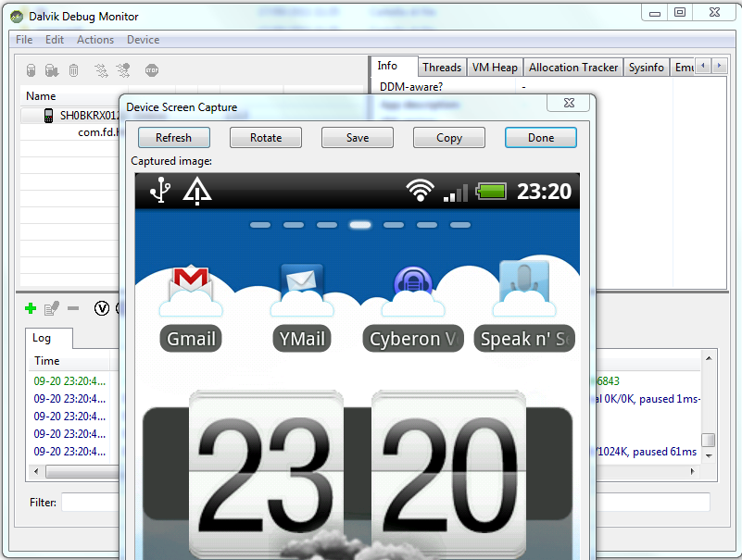The width and height of the screenshot is (742, 560).
Task: Click the log horizontal scroll left arrow
Action: (36, 471)
